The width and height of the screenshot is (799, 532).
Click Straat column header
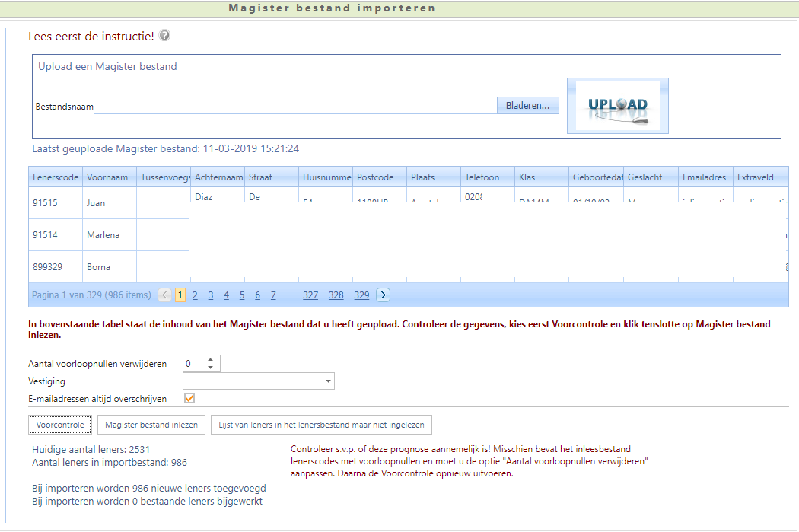272,177
